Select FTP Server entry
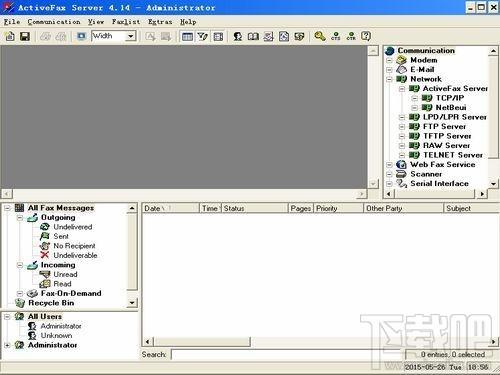The width and height of the screenshot is (500, 375). tap(444, 127)
